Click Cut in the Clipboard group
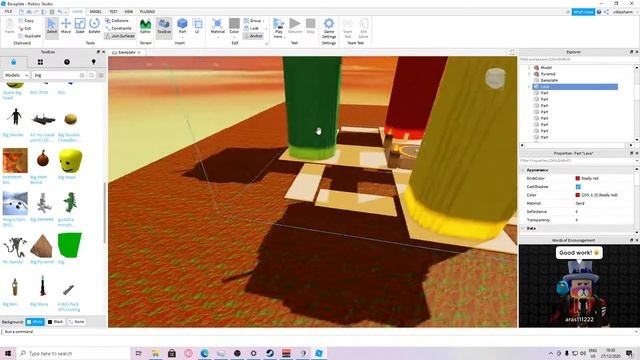 click(x=25, y=28)
